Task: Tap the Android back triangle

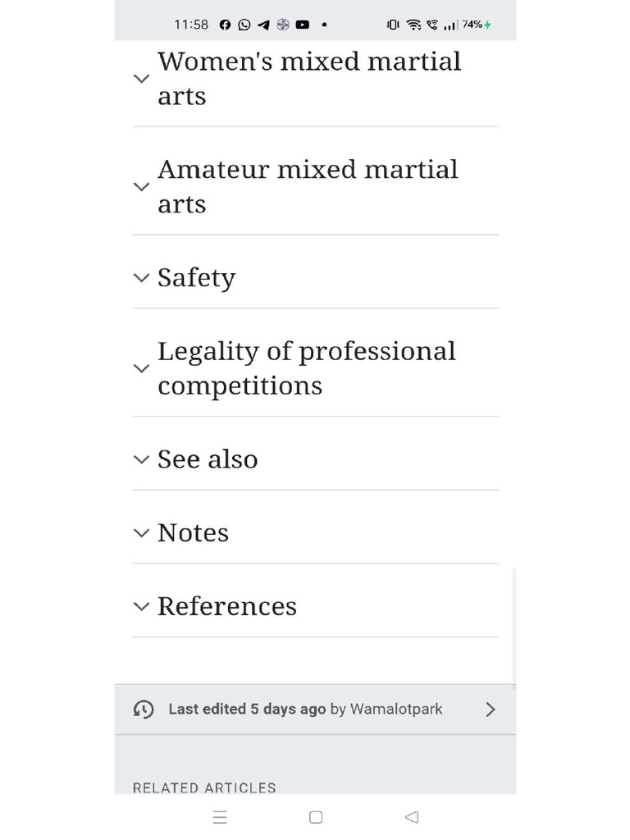Action: (x=412, y=817)
